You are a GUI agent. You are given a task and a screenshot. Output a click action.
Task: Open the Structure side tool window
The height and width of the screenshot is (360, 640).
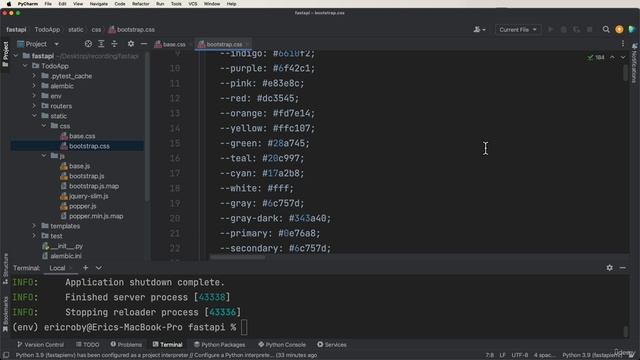5,269
